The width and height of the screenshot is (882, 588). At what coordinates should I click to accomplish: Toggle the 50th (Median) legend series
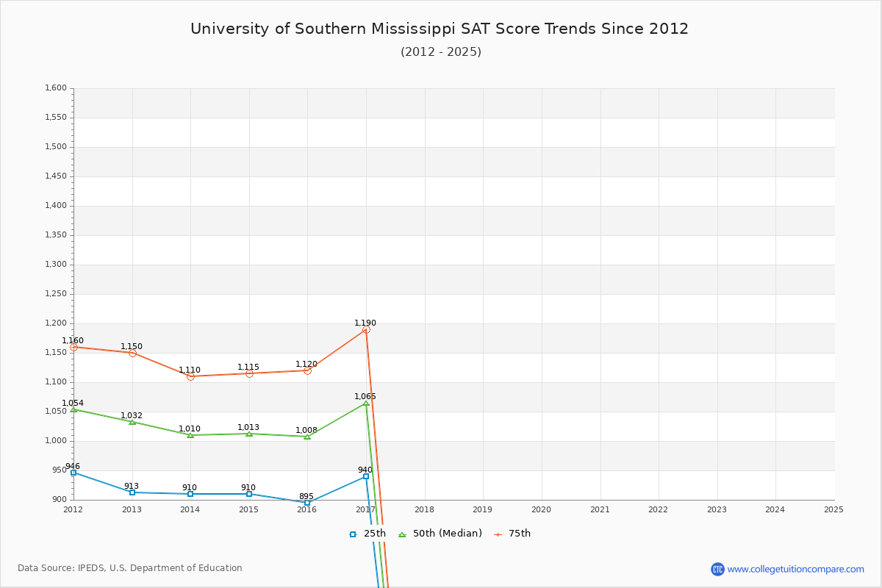pos(440,534)
